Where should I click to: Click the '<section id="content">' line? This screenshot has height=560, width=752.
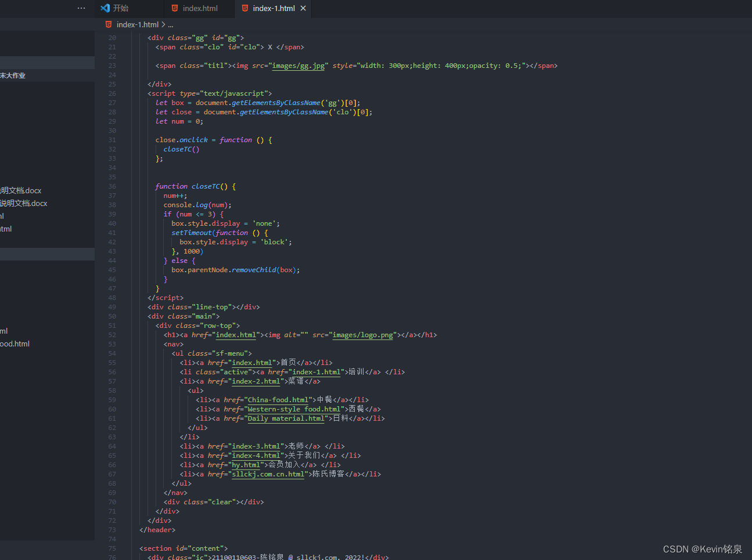click(183, 548)
